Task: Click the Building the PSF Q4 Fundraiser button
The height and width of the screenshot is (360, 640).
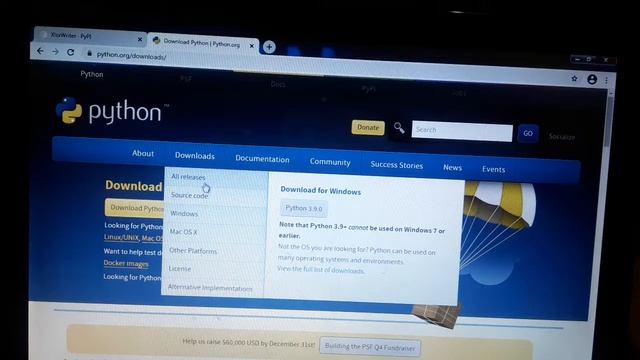Action: pos(370,347)
